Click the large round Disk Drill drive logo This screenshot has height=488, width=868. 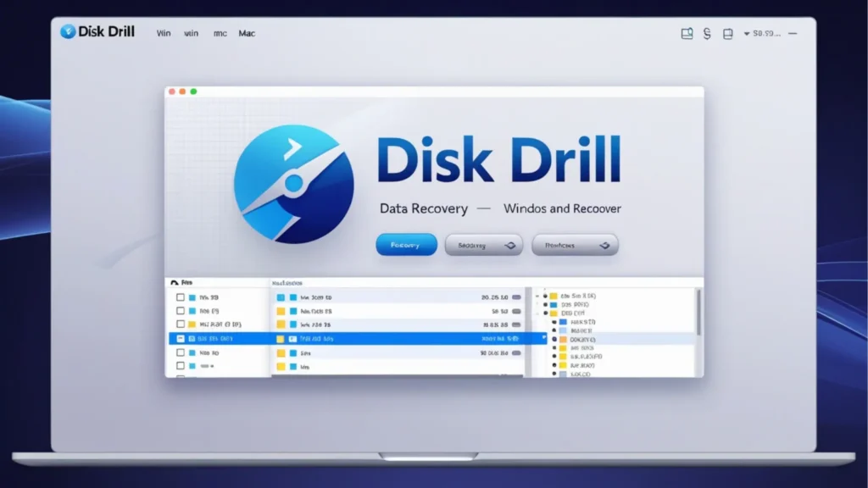pos(294,184)
